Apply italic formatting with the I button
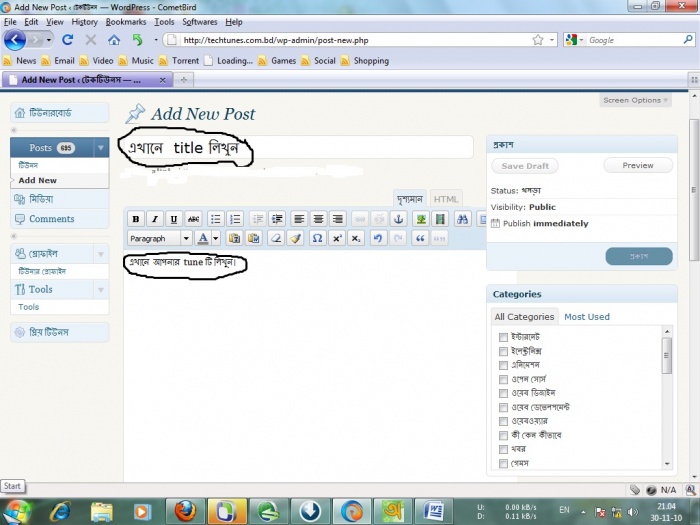The height and width of the screenshot is (525, 700). tap(155, 219)
